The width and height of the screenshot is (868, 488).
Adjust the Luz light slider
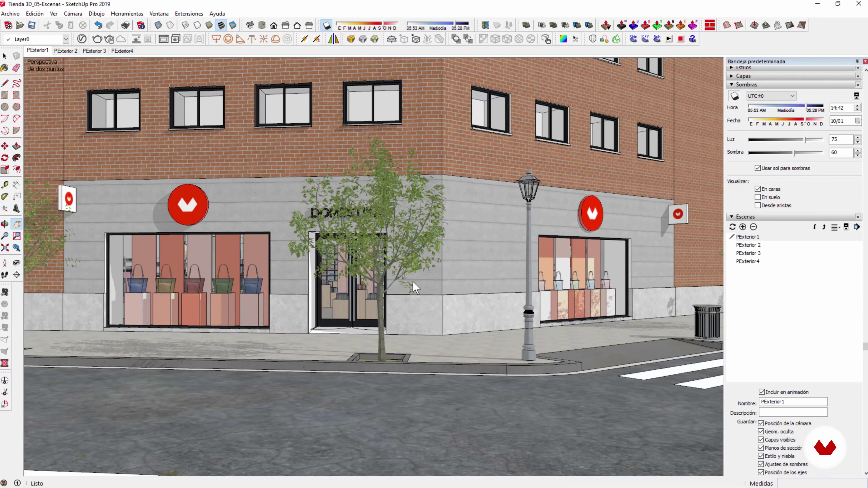pos(785,139)
